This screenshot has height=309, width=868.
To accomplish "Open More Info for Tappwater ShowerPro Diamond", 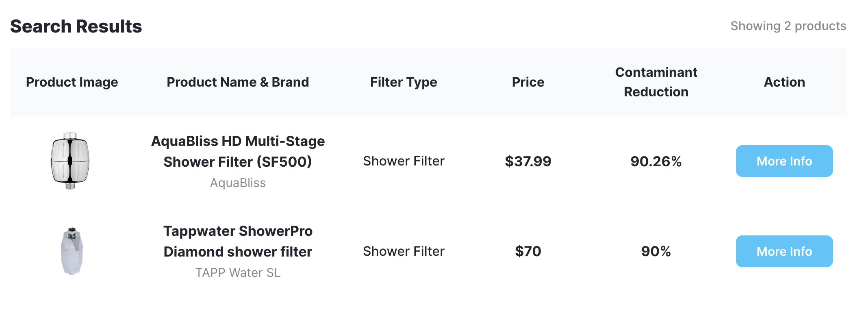I will pos(784,251).
